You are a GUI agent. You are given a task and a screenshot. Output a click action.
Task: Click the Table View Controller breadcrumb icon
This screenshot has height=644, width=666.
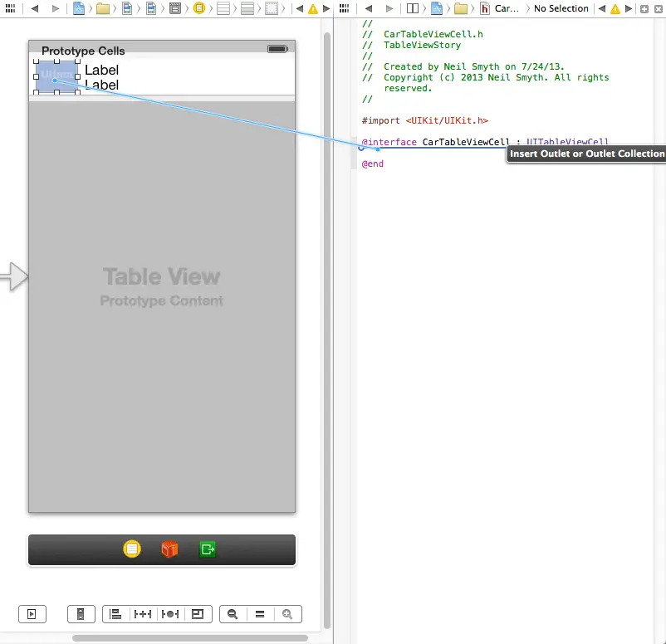pyautogui.click(x=199, y=8)
